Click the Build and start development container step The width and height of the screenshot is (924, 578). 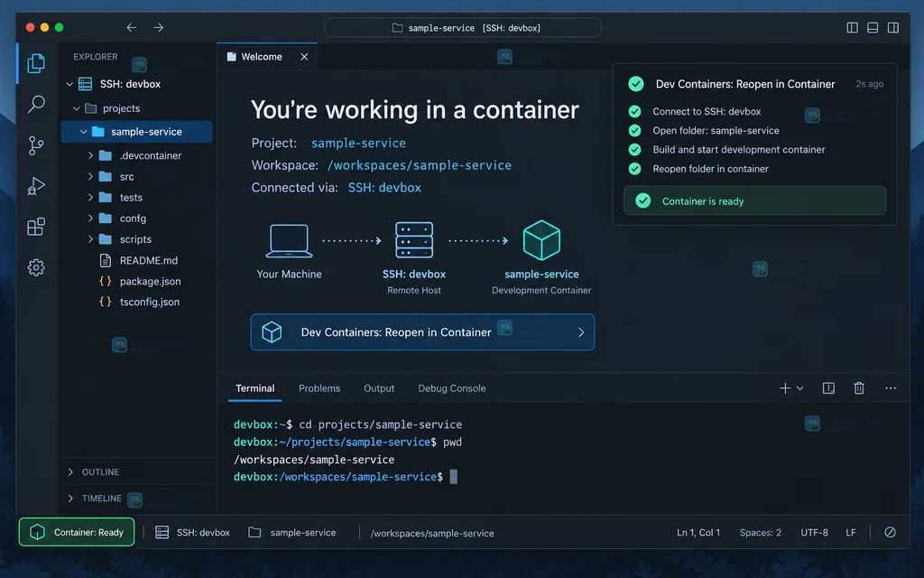(x=738, y=149)
